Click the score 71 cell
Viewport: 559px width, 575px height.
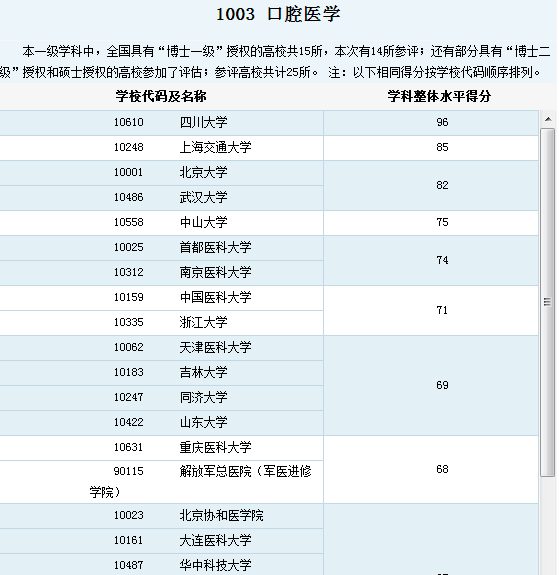point(431,311)
